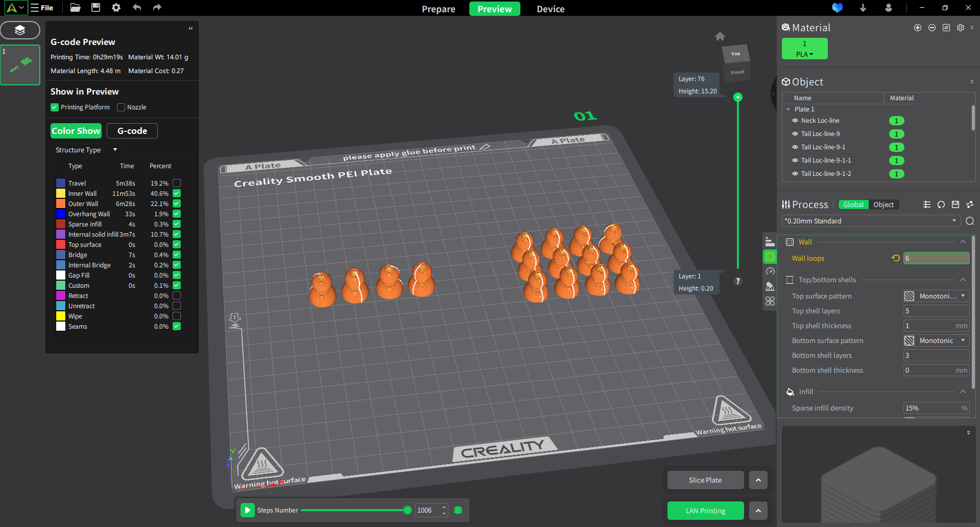Save project with the floppy disk icon
This screenshot has width=980, height=527.
pos(95,8)
